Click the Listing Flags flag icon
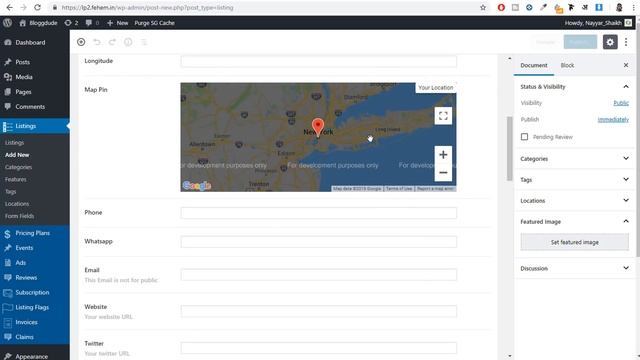The height and width of the screenshot is (360, 640). (7, 308)
